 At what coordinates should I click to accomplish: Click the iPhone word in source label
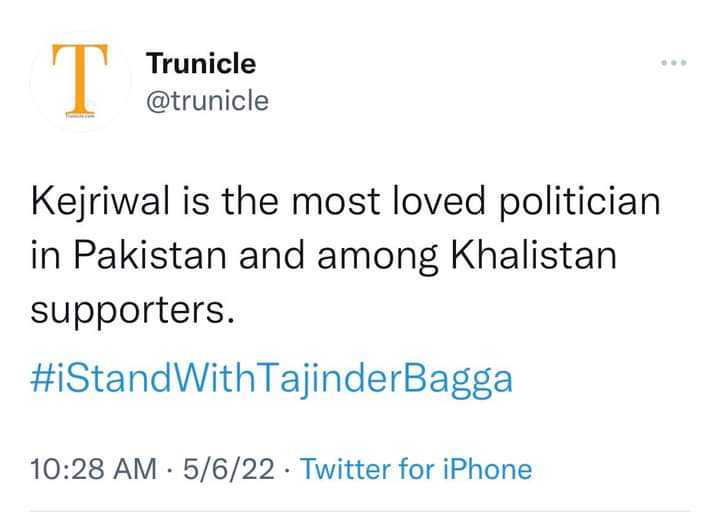[488, 469]
